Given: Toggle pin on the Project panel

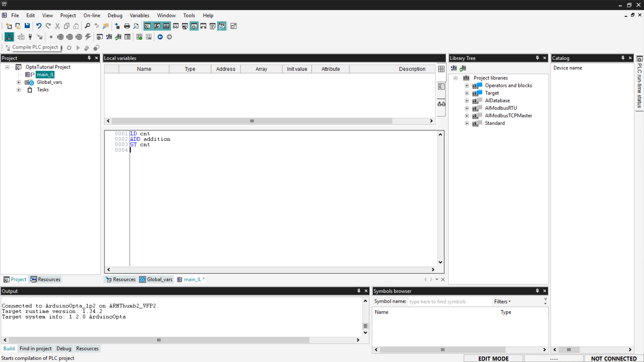Looking at the screenshot, I should pos(89,58).
